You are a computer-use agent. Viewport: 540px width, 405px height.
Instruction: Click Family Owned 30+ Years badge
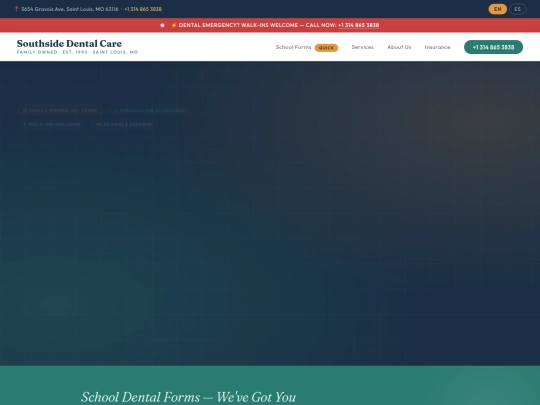[60, 111]
